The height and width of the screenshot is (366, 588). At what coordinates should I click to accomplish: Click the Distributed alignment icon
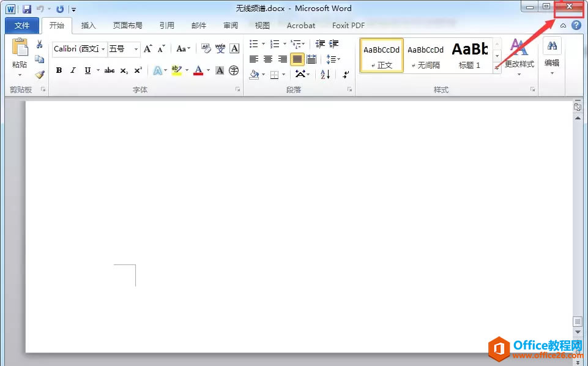tap(311, 59)
